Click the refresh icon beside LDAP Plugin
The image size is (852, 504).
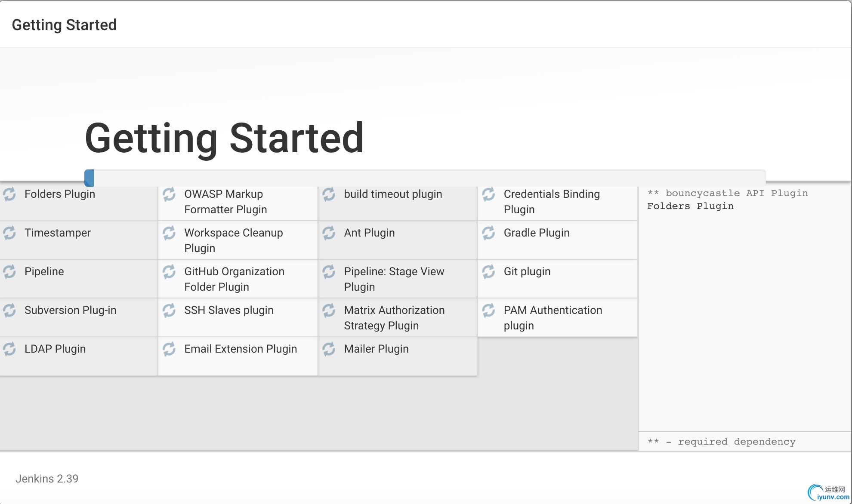coord(9,349)
